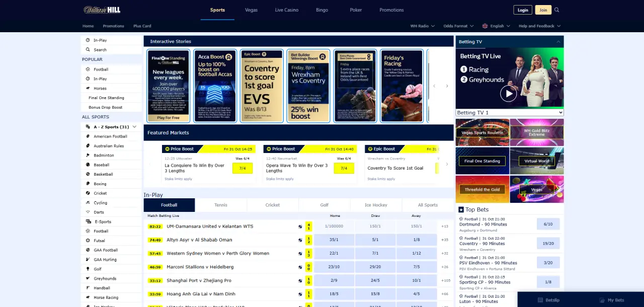Image resolution: width=644 pixels, height=307 pixels.
Task: Open Bonus Drop Boost in sidebar
Action: [x=106, y=108]
